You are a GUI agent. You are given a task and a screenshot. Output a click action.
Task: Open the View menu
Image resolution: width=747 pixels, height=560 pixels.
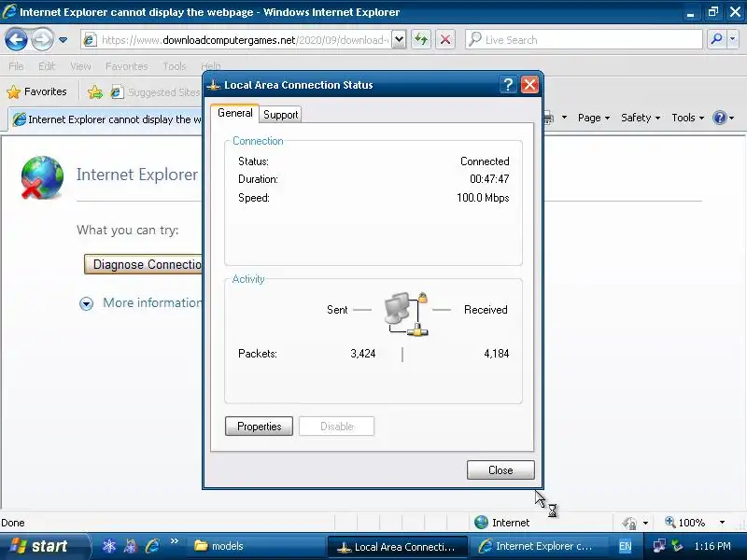(x=80, y=66)
